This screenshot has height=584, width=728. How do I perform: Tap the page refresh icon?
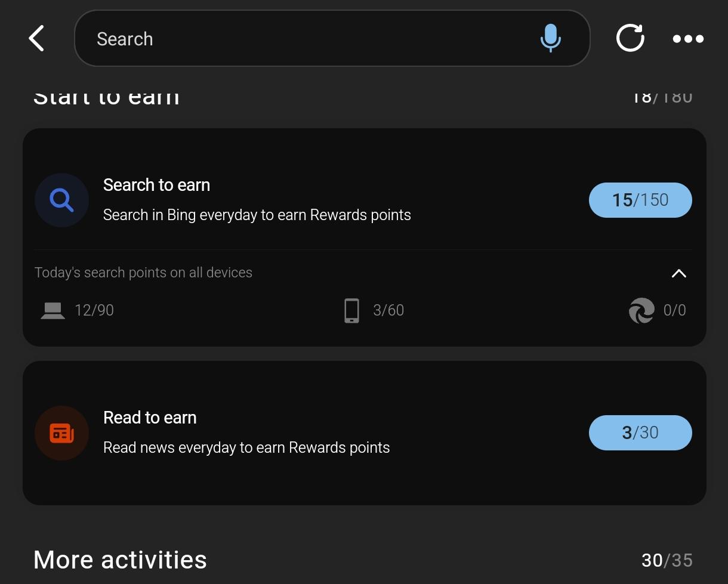(630, 38)
